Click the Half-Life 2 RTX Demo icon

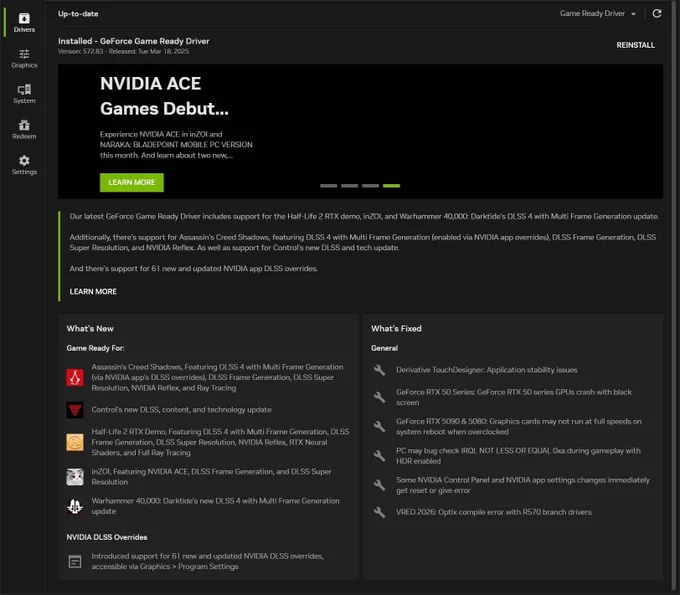point(75,442)
